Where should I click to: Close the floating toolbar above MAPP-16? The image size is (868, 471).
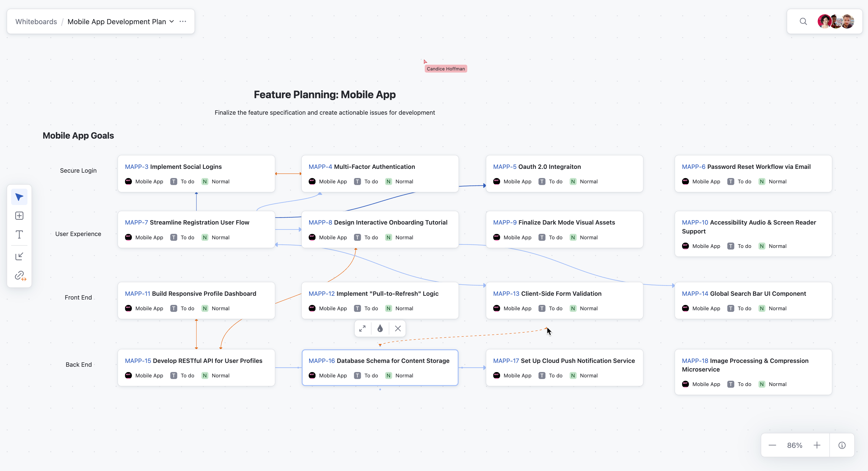[x=398, y=328]
